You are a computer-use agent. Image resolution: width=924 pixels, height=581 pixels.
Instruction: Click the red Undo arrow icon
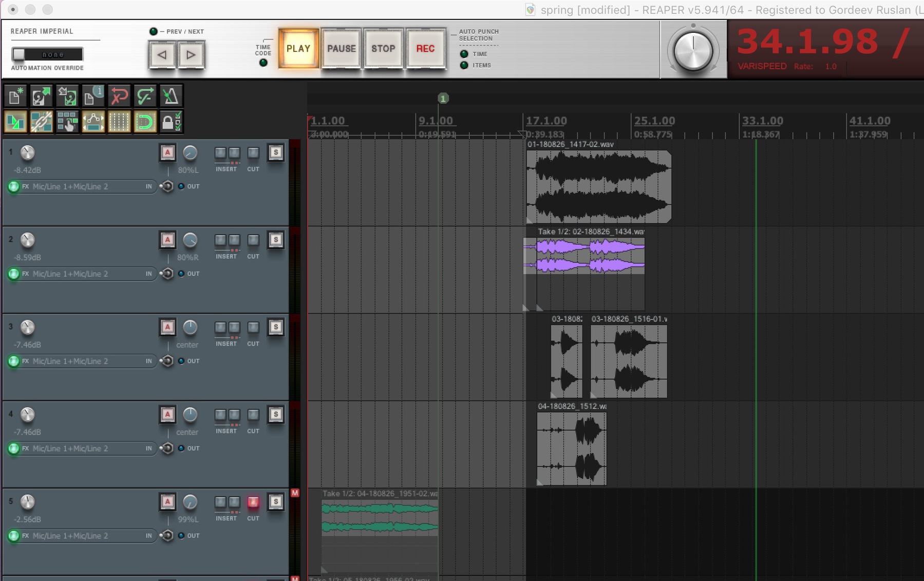(119, 96)
